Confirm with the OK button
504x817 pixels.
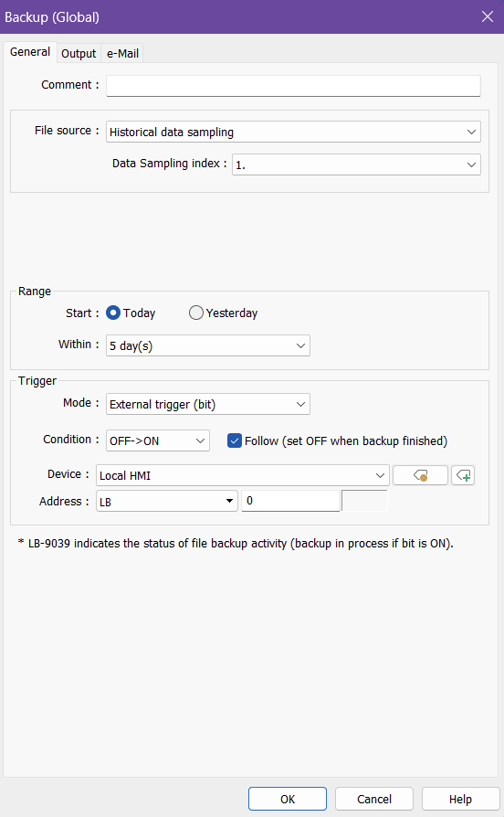coord(288,799)
